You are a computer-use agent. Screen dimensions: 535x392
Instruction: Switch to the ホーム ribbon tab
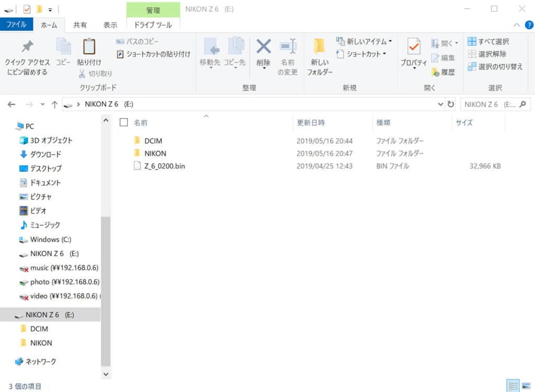coord(49,25)
